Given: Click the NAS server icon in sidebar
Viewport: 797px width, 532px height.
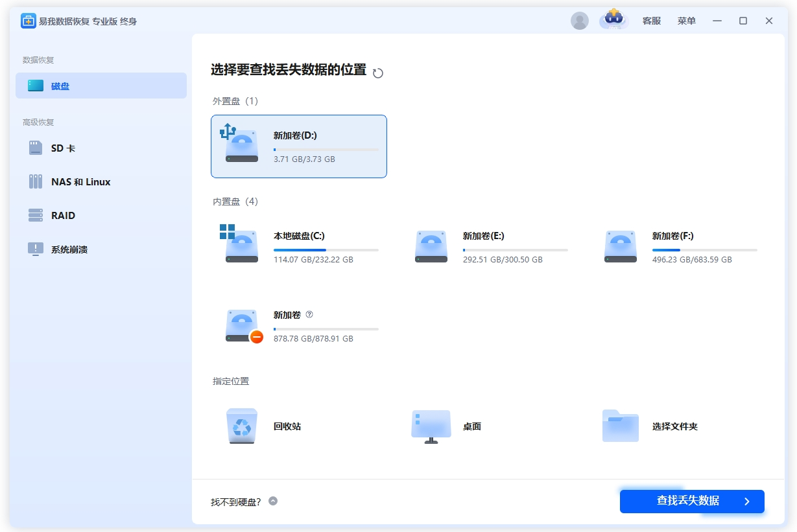Looking at the screenshot, I should [36, 181].
